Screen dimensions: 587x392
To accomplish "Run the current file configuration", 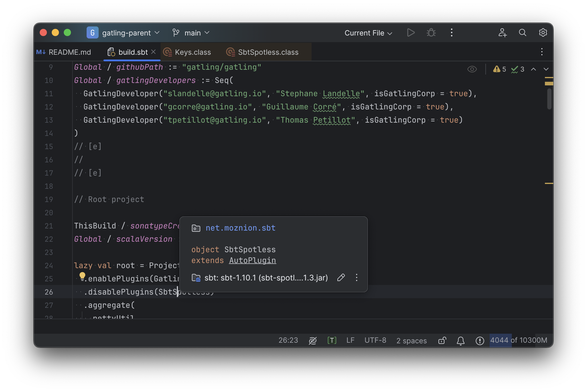I will click(x=411, y=32).
